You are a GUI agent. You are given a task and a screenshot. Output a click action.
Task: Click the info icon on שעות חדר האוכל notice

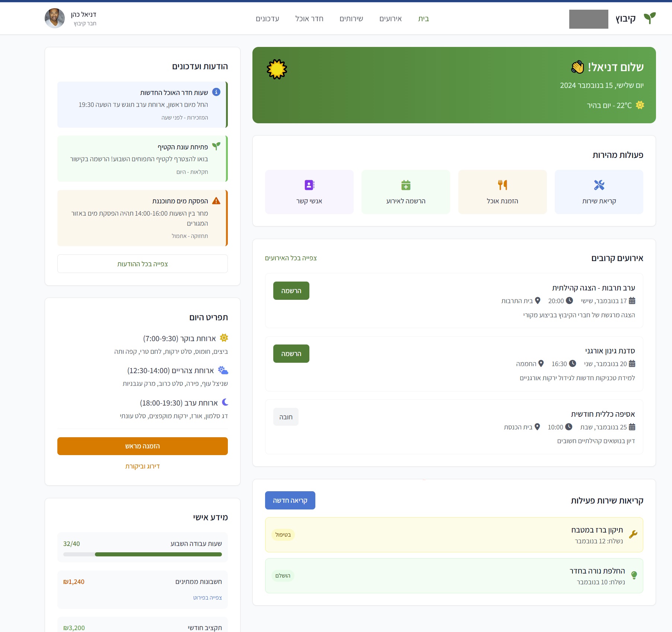click(216, 92)
